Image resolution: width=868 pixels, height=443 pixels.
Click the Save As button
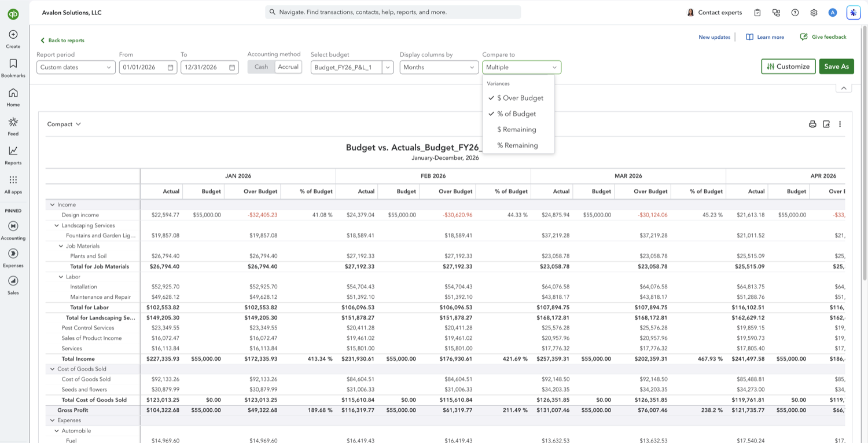pyautogui.click(x=836, y=67)
